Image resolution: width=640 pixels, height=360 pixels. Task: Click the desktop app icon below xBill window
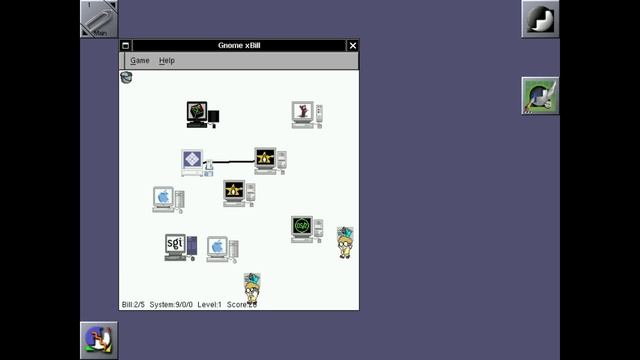click(99, 340)
